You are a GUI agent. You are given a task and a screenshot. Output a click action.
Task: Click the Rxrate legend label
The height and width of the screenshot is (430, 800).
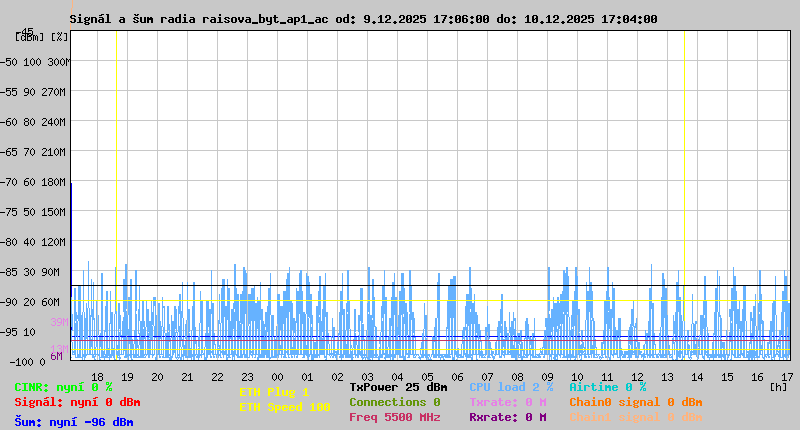[x=507, y=417]
